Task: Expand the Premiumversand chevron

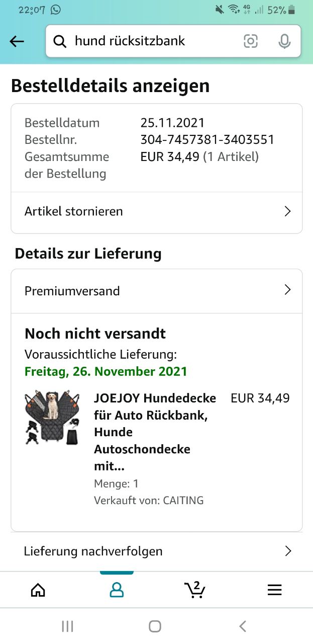Action: (287, 290)
